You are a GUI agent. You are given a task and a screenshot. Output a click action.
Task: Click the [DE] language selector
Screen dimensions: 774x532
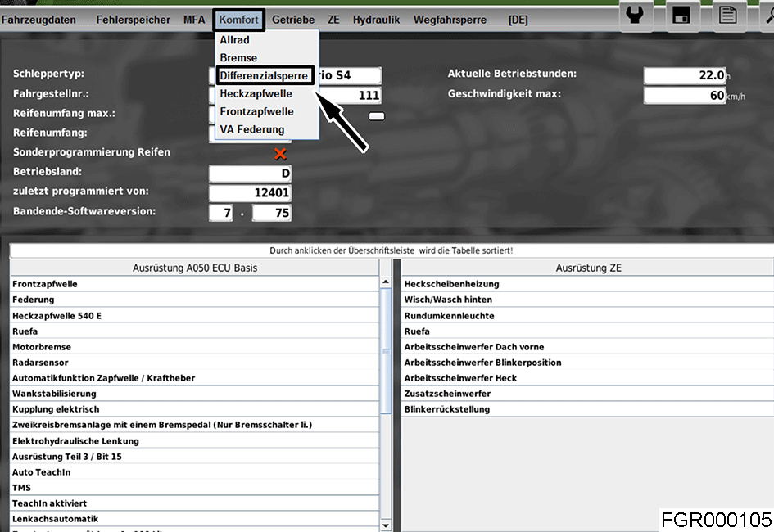click(518, 20)
